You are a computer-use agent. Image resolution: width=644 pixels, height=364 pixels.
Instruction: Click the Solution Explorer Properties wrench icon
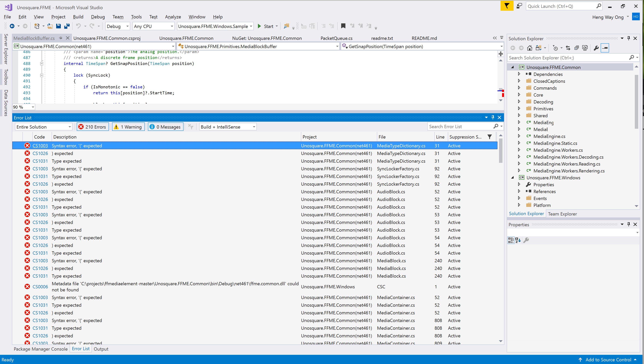(596, 48)
